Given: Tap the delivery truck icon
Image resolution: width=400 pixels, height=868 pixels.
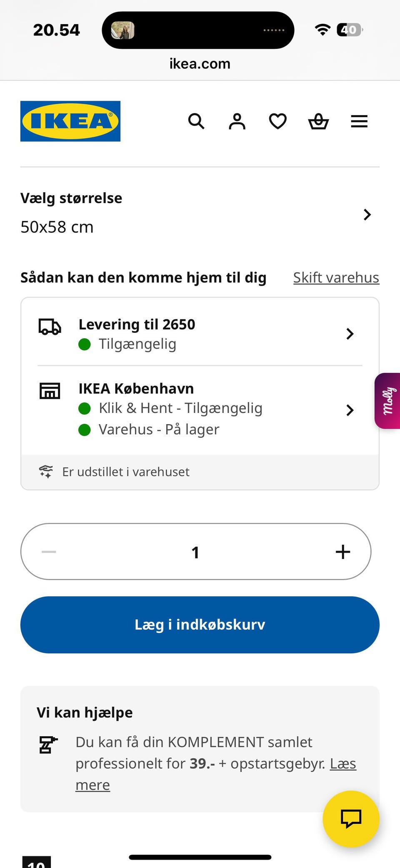Looking at the screenshot, I should [x=50, y=327].
